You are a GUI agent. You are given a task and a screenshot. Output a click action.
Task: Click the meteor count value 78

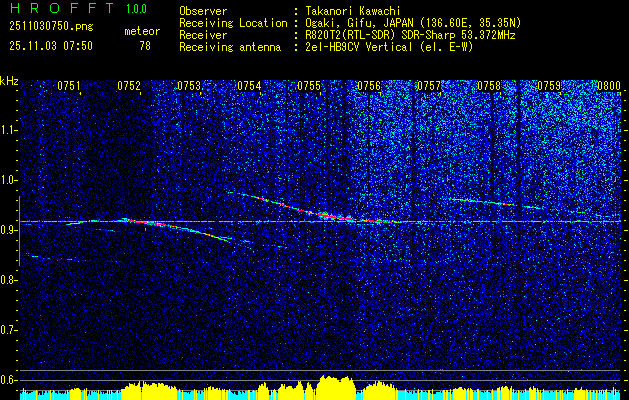pos(145,45)
